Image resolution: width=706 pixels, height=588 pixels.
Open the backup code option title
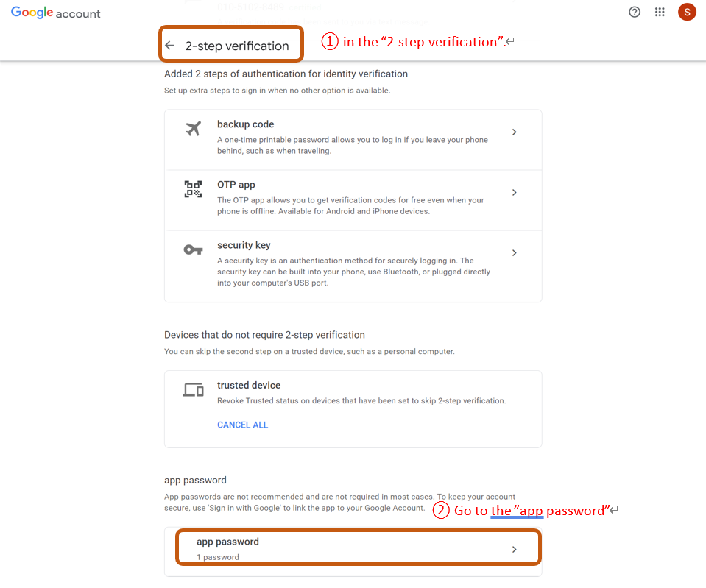coord(245,124)
